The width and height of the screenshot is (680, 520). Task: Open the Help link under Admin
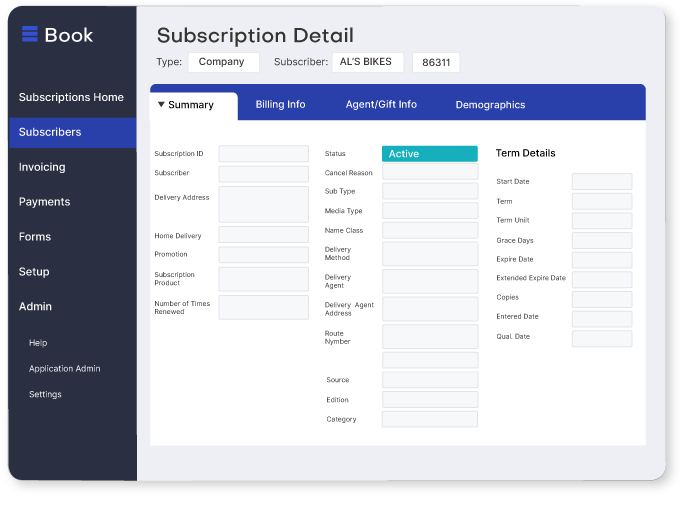click(38, 343)
